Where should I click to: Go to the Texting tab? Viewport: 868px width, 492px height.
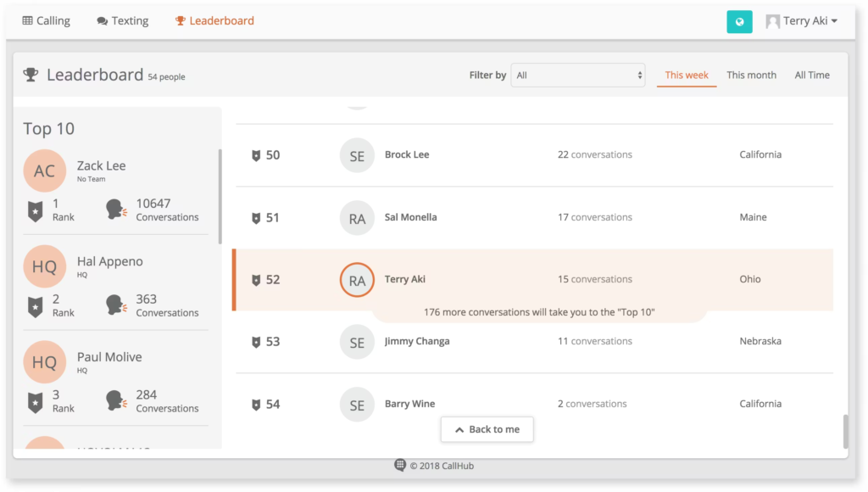click(x=122, y=21)
